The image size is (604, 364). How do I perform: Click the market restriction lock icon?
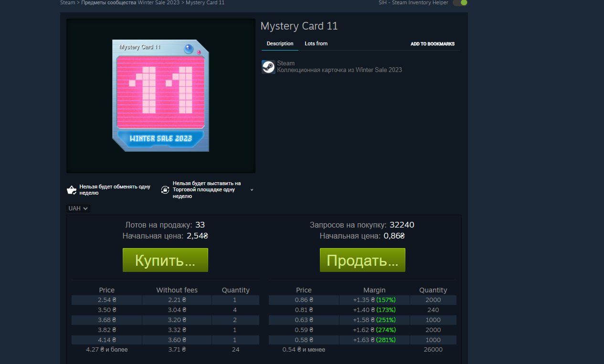point(165,190)
